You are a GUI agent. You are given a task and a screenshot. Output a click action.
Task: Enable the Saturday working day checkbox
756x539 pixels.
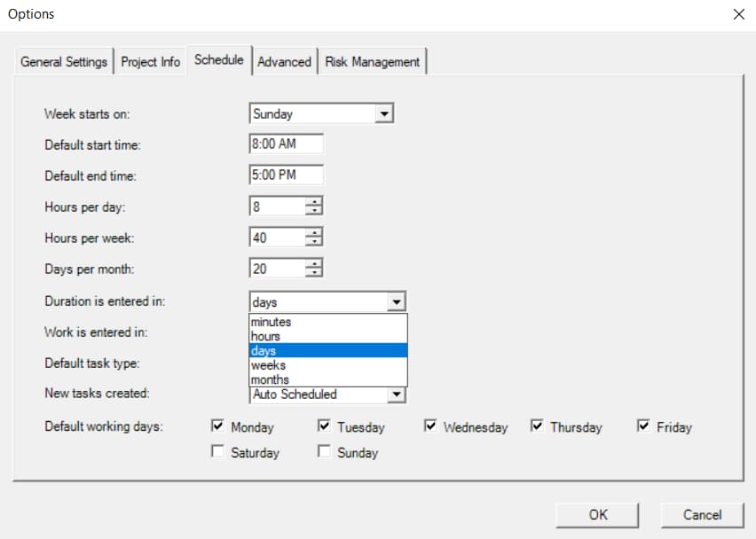217,452
